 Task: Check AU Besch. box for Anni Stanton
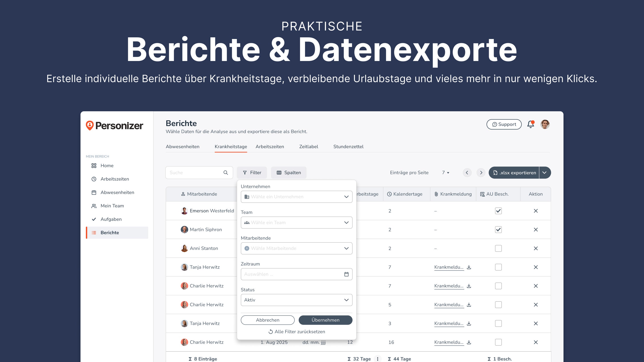[x=498, y=248]
